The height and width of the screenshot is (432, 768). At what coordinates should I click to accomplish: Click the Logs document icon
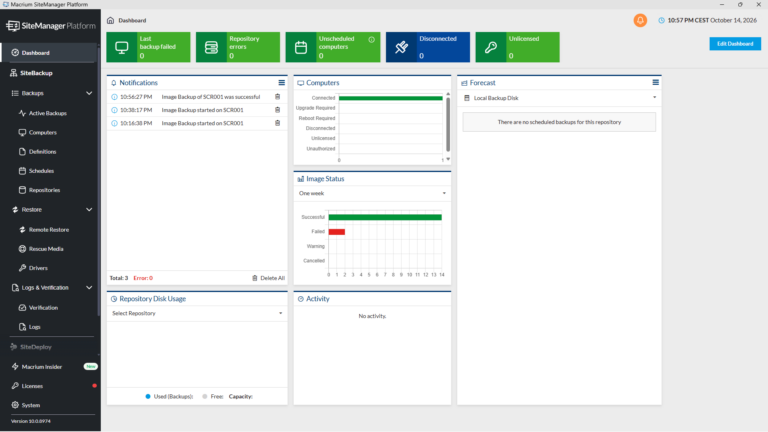pos(22,327)
